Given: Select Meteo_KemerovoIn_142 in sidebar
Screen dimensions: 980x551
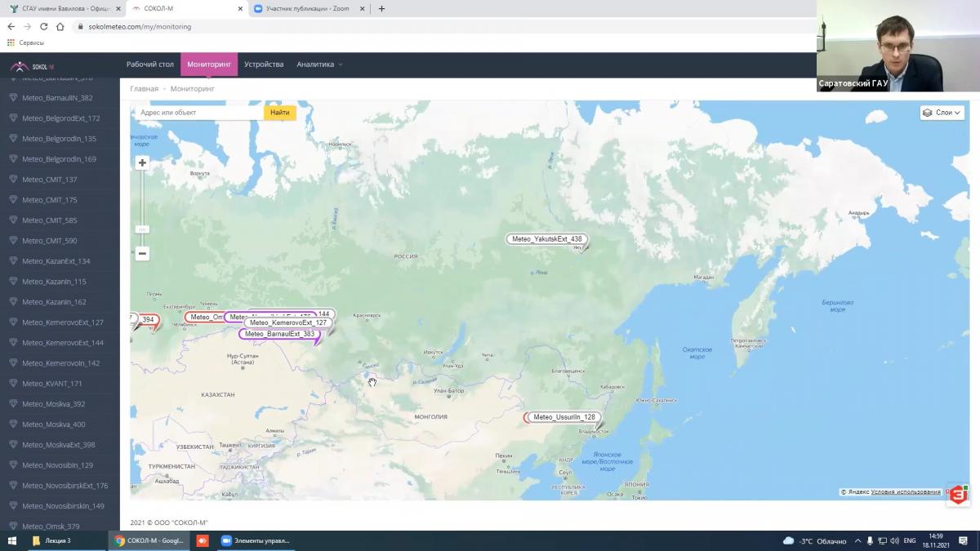Looking at the screenshot, I should click(60, 363).
